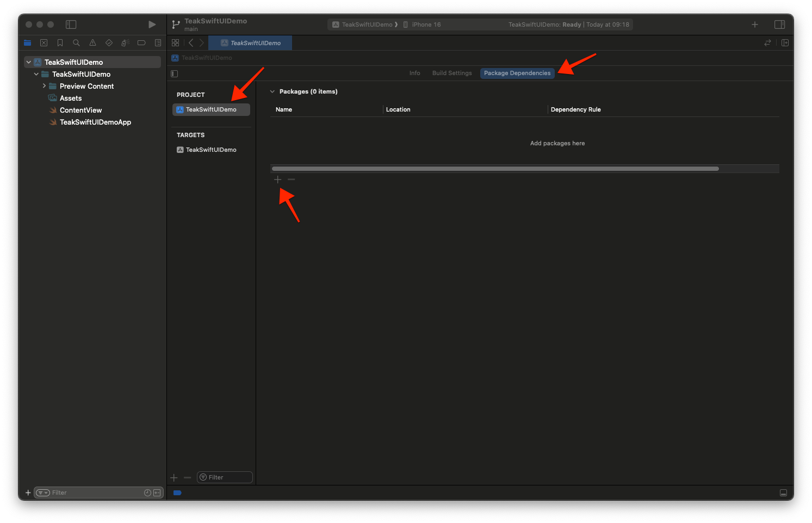The width and height of the screenshot is (812, 523).
Task: Select the Package Dependencies tab
Action: 517,73
